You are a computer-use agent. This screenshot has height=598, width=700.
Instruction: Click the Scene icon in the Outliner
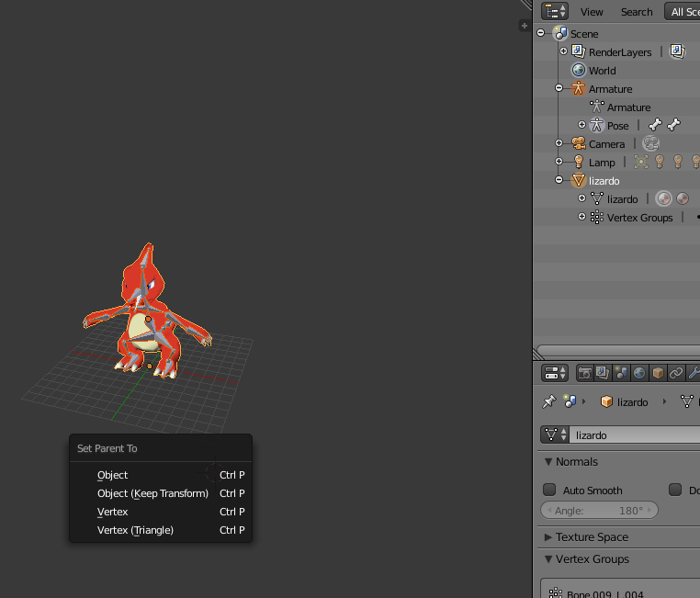[x=560, y=33]
